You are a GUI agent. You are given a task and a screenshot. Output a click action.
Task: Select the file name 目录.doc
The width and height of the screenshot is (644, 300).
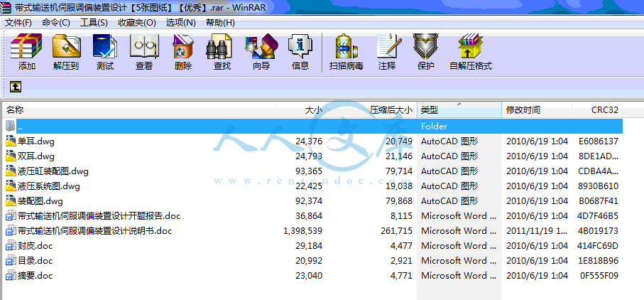[36, 261]
